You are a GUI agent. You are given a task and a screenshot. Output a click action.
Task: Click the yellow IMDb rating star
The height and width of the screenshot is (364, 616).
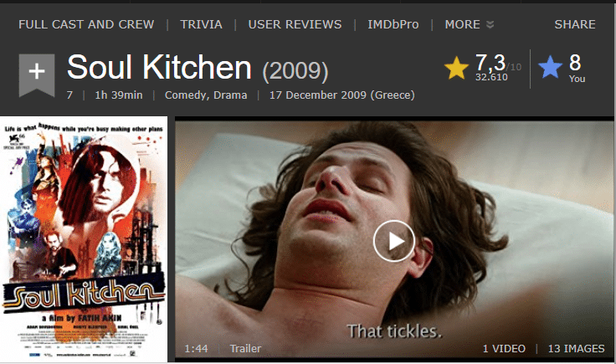(456, 68)
